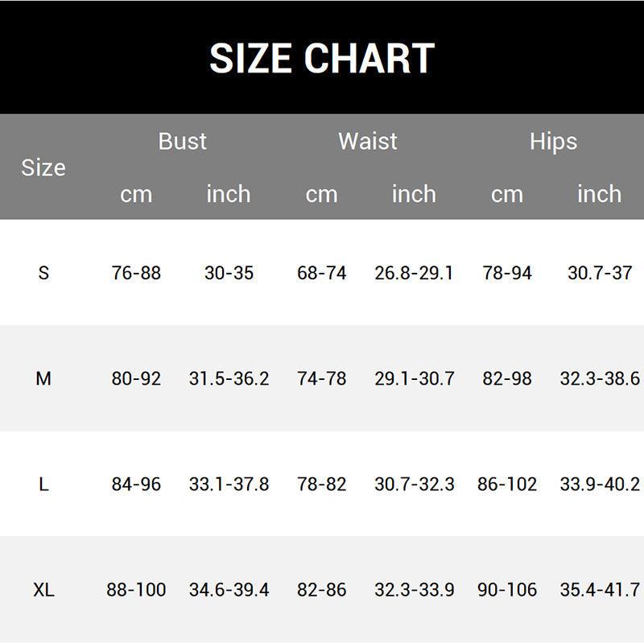Select the L size row label
The height and width of the screenshot is (644, 644).
click(43, 484)
